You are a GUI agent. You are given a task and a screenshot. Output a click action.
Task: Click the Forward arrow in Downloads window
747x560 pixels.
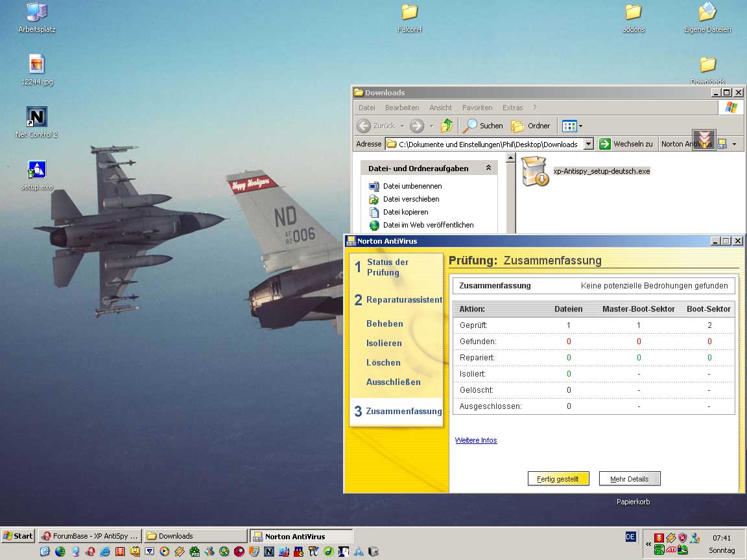pyautogui.click(x=417, y=126)
